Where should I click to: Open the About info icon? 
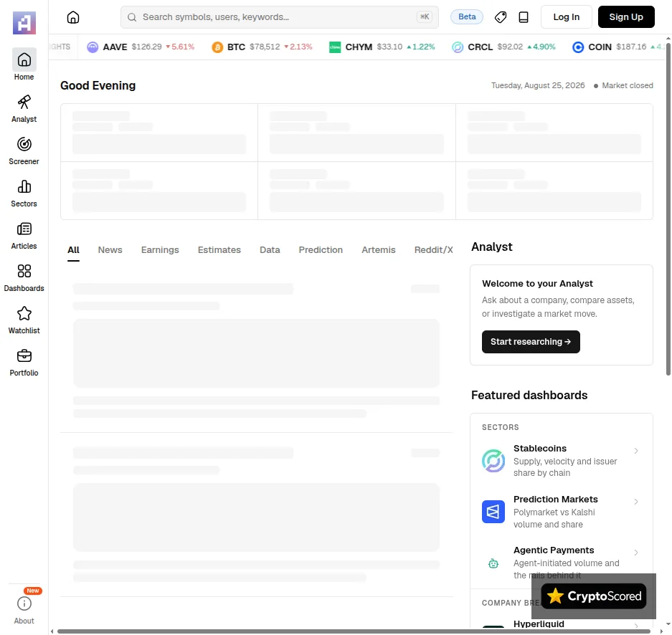[x=24, y=603]
